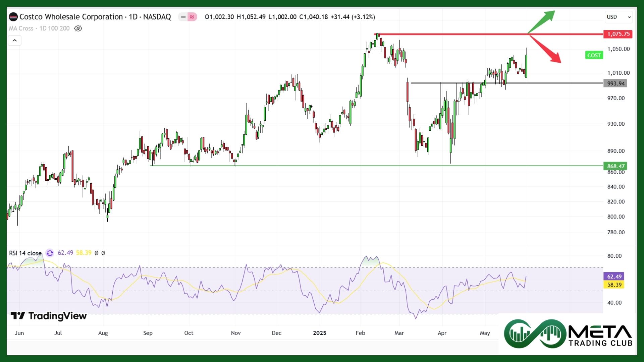Click the 930.00 price axis label
Screen dimensions: 644x362
pyautogui.click(x=616, y=124)
